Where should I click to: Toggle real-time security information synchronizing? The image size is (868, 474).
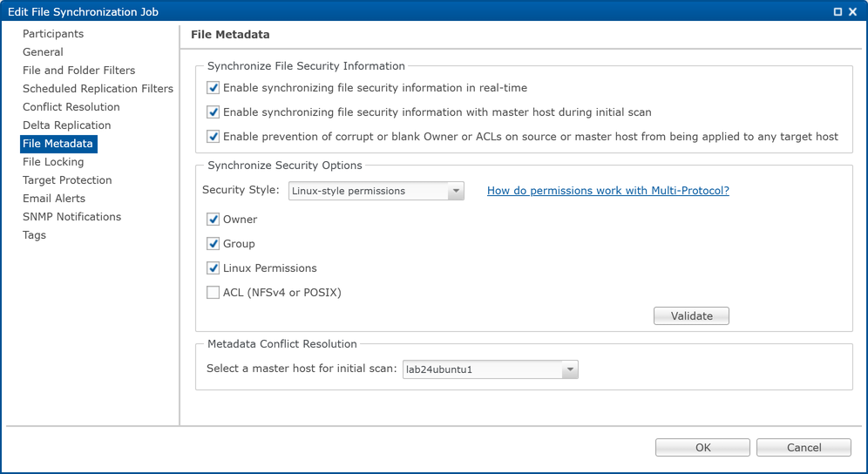(x=214, y=87)
